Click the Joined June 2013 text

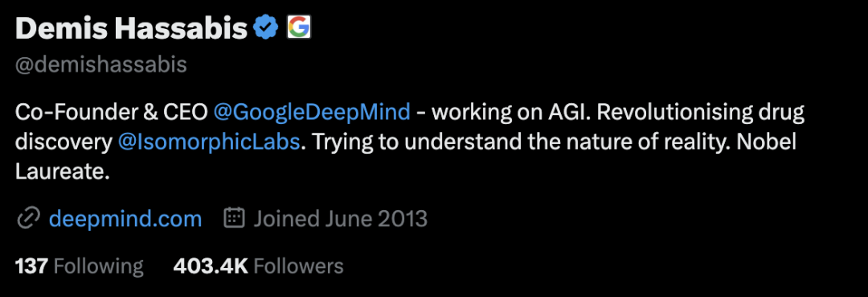point(341,219)
